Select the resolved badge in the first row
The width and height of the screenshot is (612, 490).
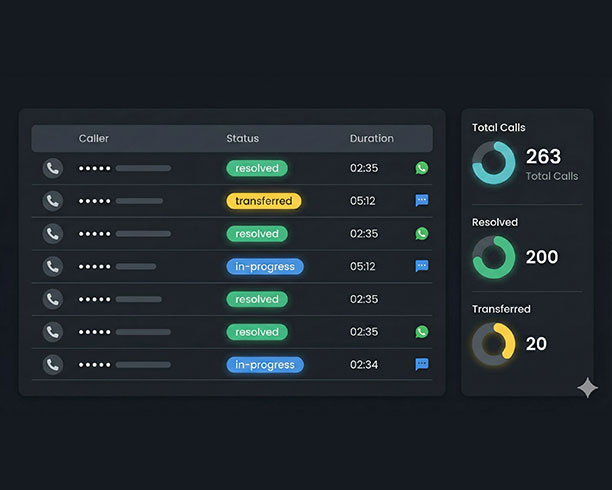point(257,168)
